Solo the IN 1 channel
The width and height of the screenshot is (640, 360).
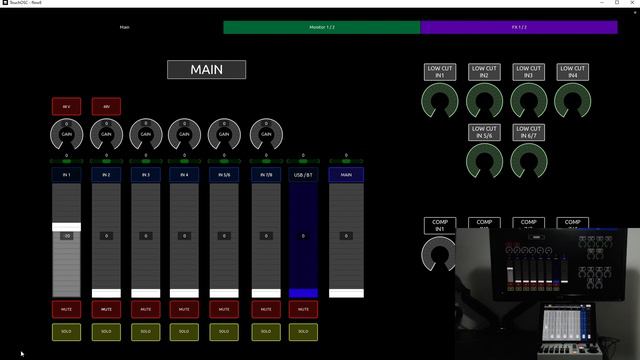(67, 332)
